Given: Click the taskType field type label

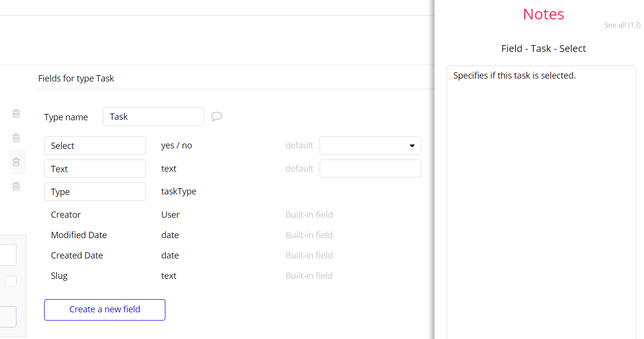Looking at the screenshot, I should pyautogui.click(x=178, y=192).
